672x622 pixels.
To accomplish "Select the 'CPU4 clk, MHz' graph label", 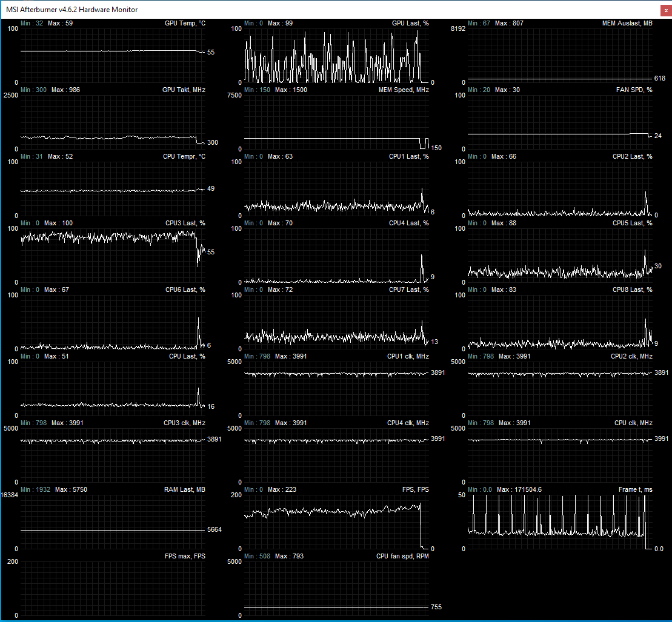I will (408, 423).
